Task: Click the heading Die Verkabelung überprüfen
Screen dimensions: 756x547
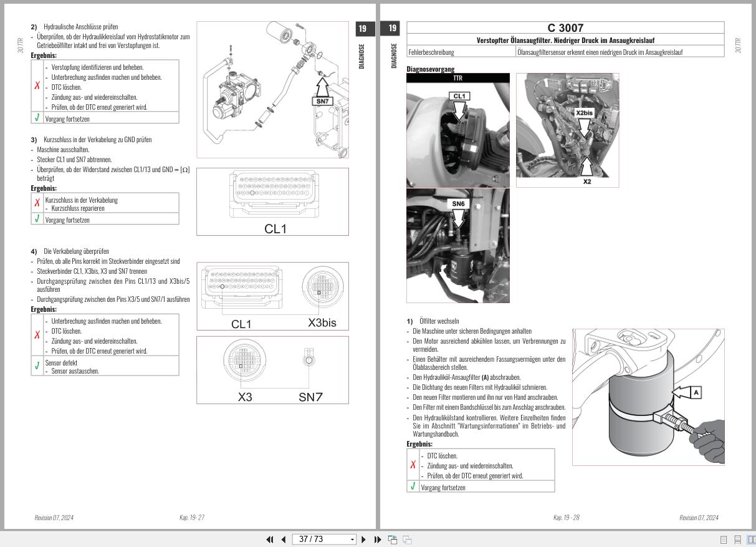Action: point(76,251)
